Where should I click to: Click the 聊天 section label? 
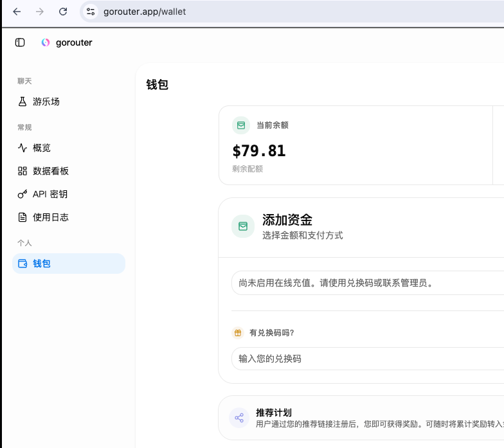pos(24,81)
